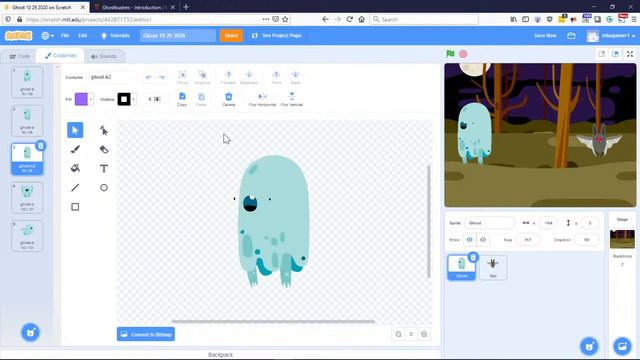640x360 pixels.
Task: Zoom in the paint canvas
Action: [x=424, y=334]
